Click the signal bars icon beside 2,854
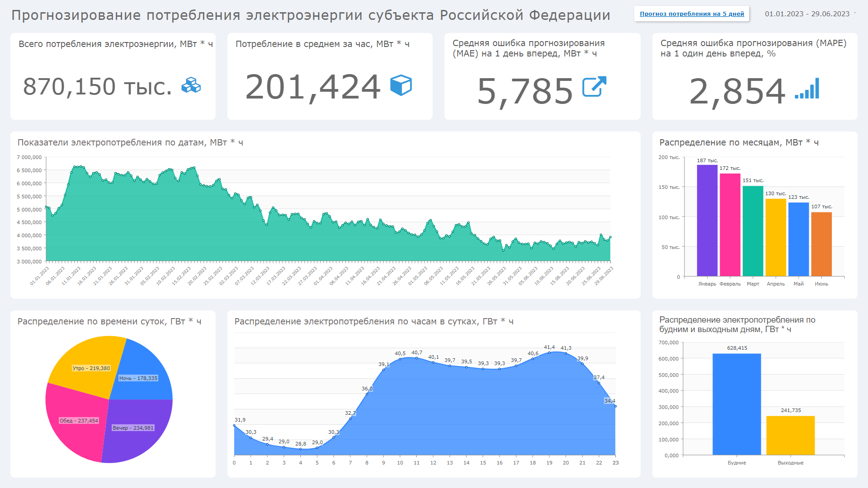 click(807, 89)
